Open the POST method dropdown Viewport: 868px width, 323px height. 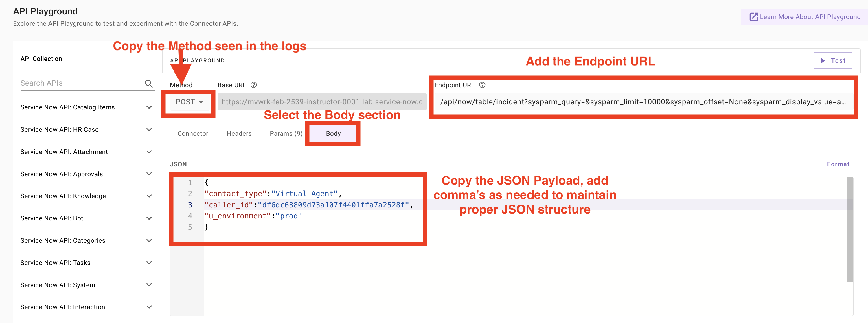pyautogui.click(x=189, y=102)
